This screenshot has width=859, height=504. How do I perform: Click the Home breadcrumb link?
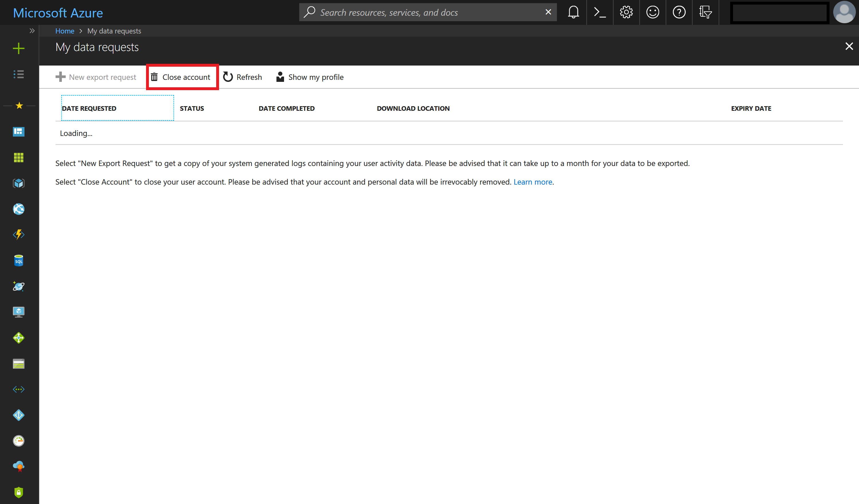[64, 31]
